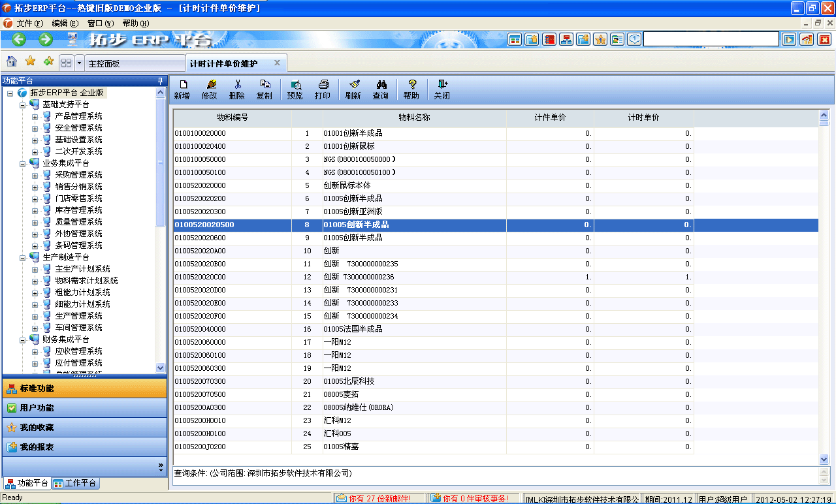Screen dimensions: 836x504
Task: Use the 复制 (Copy) icon
Action: click(x=264, y=89)
